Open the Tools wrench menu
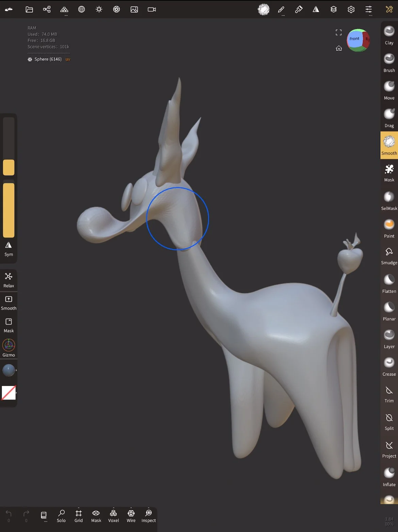The width and height of the screenshot is (398, 532). pos(389,10)
